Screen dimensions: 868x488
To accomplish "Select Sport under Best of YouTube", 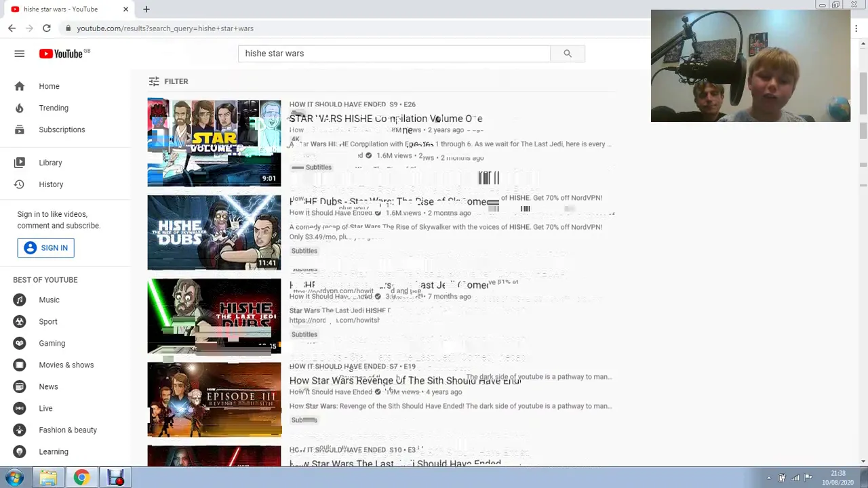I will point(48,321).
